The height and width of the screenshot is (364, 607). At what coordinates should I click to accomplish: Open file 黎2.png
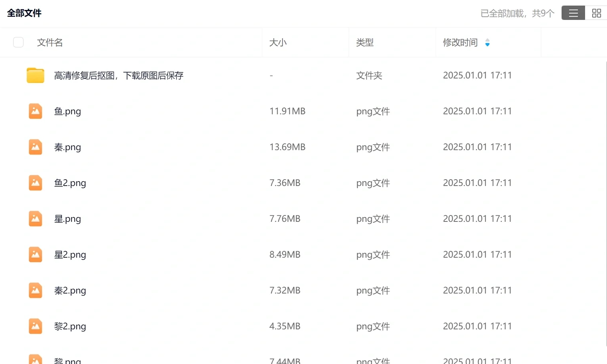click(x=70, y=326)
